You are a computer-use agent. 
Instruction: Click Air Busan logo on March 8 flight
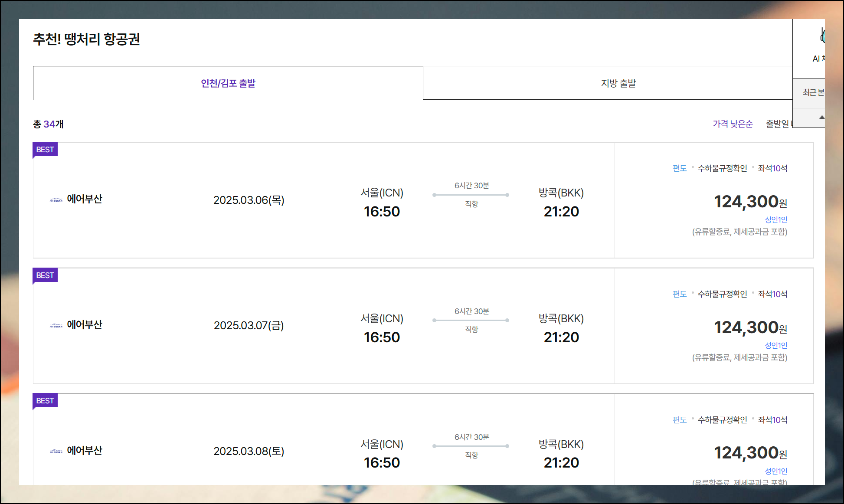[x=56, y=452]
